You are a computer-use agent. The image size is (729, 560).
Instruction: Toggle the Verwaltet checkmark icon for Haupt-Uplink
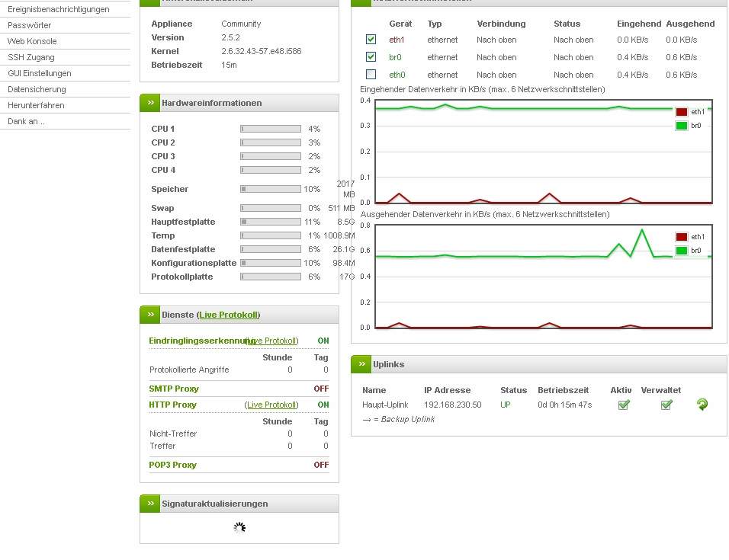[x=666, y=405]
